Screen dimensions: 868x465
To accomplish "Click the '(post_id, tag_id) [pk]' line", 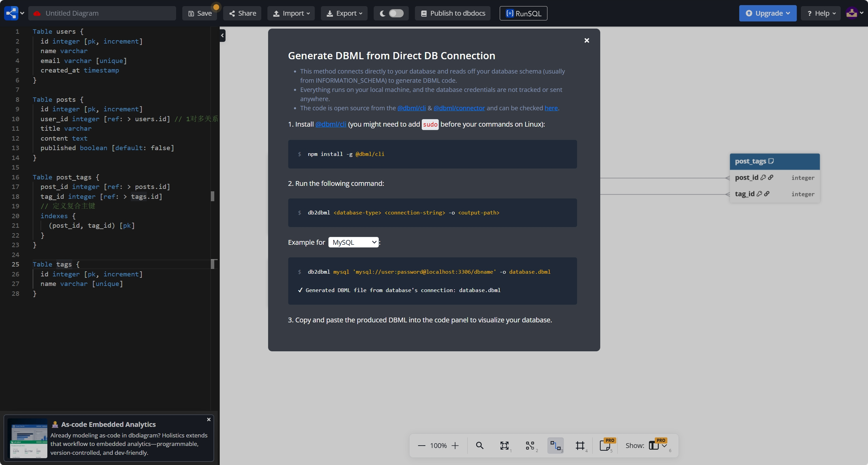I will pos(91,225).
